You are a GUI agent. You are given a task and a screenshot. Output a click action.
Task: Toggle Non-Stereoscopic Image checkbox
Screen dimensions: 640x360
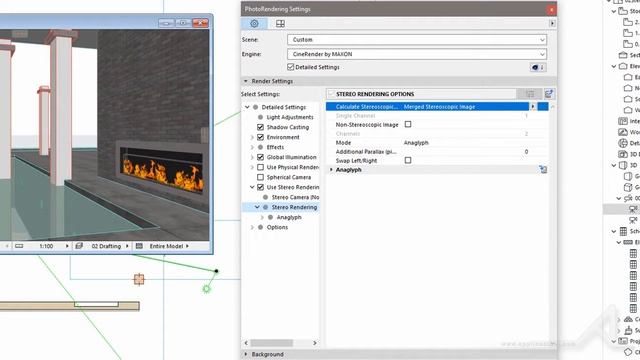pos(408,124)
